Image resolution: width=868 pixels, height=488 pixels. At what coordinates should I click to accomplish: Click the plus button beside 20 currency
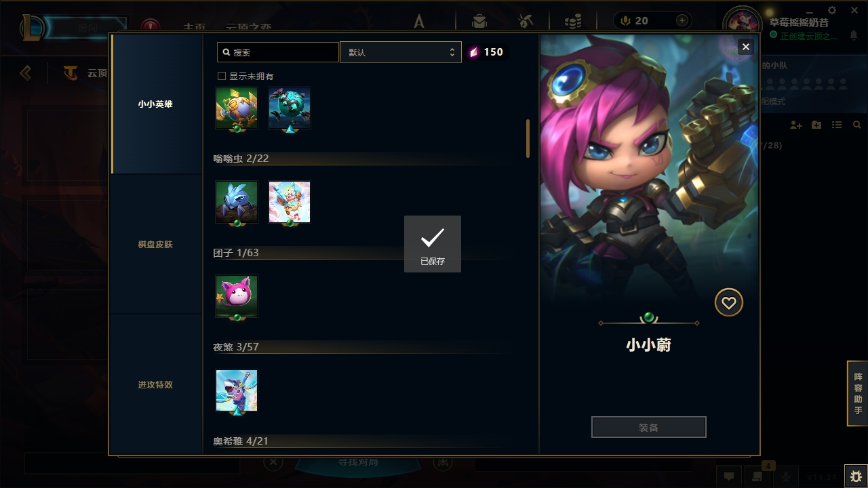click(682, 21)
